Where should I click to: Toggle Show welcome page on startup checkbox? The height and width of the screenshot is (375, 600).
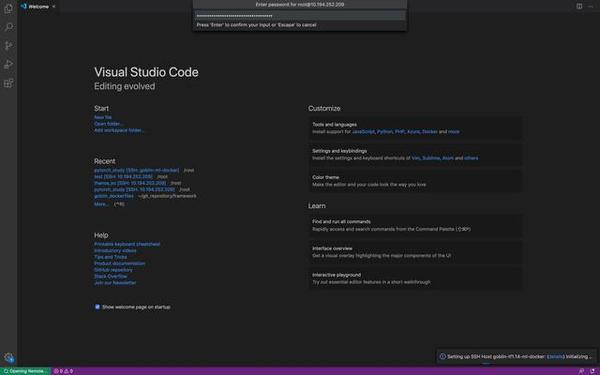pos(97,307)
